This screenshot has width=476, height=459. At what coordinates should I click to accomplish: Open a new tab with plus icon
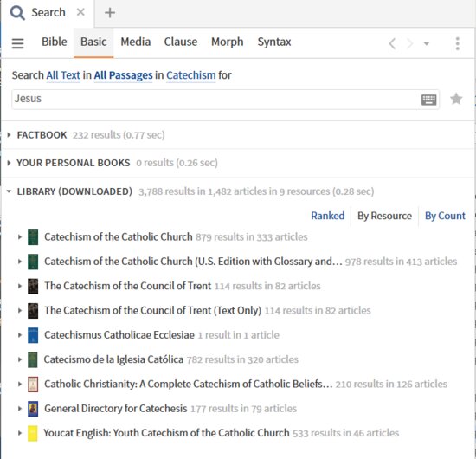tap(110, 13)
